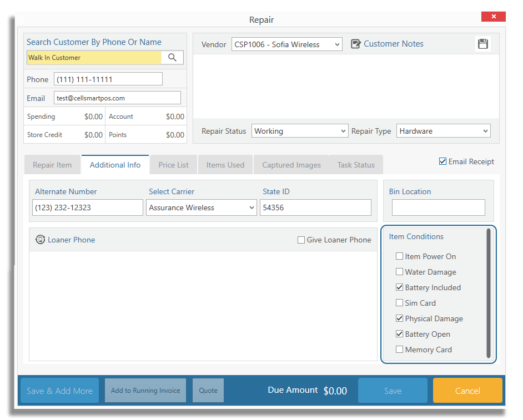Open the Repair Type dropdown
The image size is (523, 420).
point(443,131)
